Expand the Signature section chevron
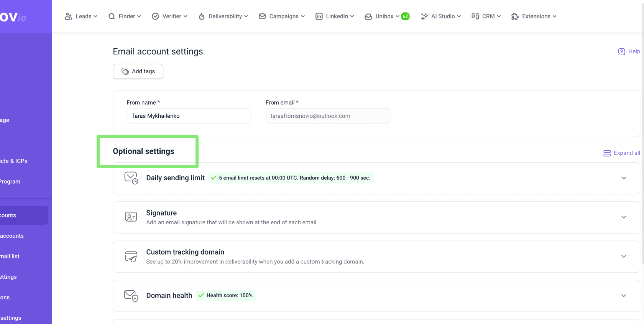Viewport: 644px width, 324px height. coord(624,217)
